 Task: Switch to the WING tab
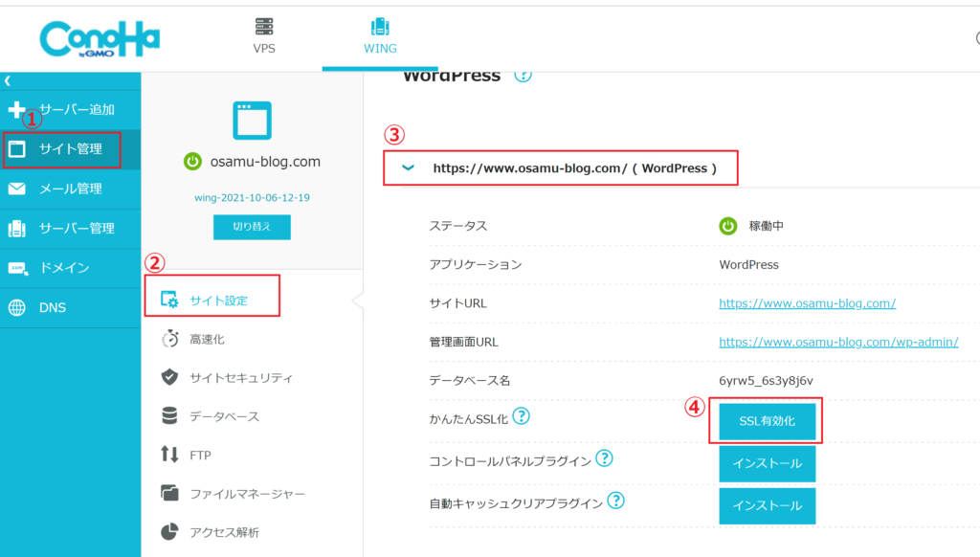pos(380,36)
